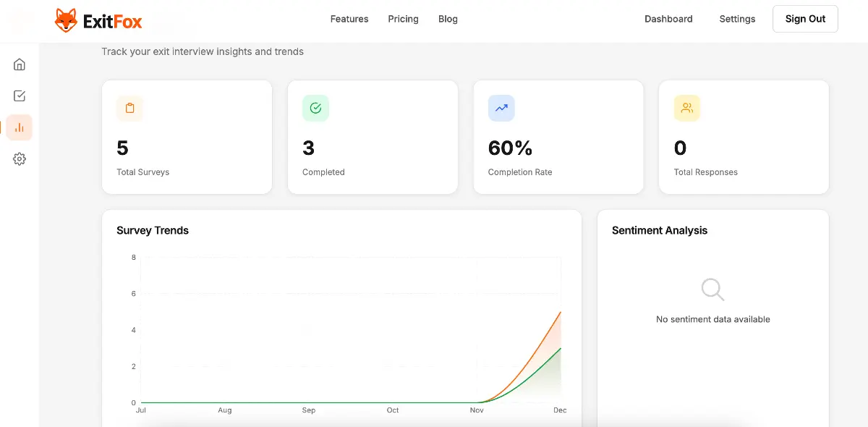
Task: Navigate to the Blog tab
Action: pyautogui.click(x=448, y=19)
